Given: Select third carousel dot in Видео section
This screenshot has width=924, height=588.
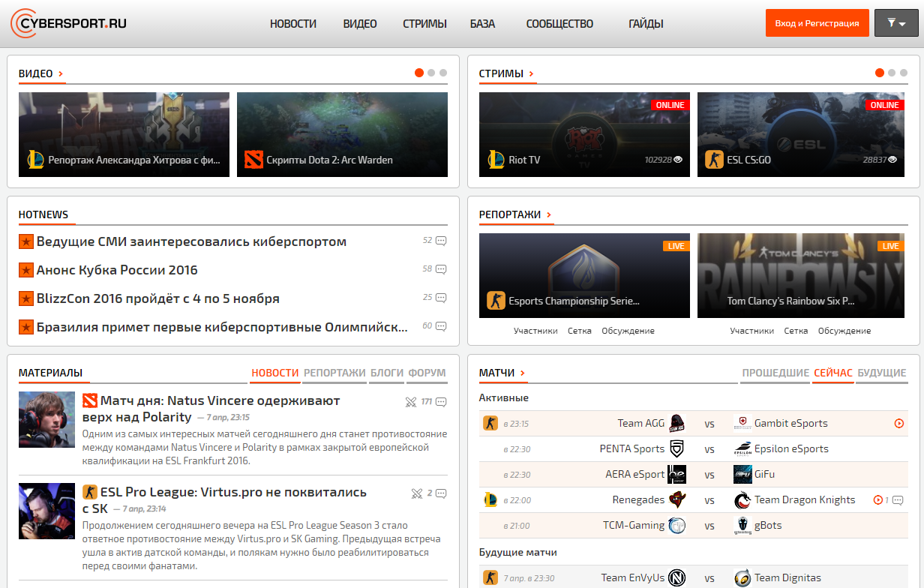Looking at the screenshot, I should click(443, 73).
